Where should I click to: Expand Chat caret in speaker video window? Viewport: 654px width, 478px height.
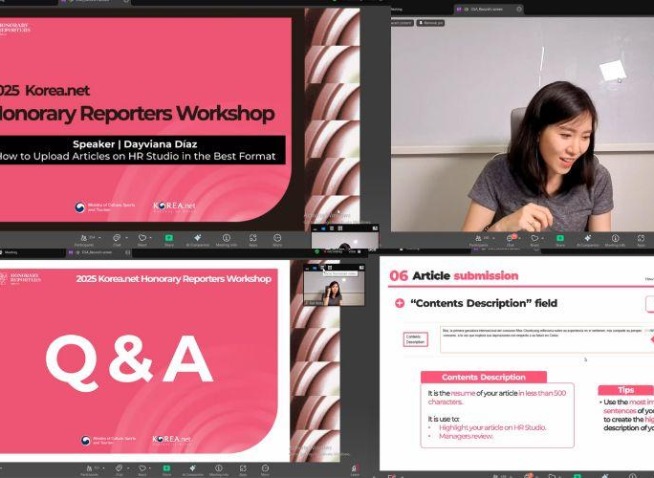pos(519,238)
